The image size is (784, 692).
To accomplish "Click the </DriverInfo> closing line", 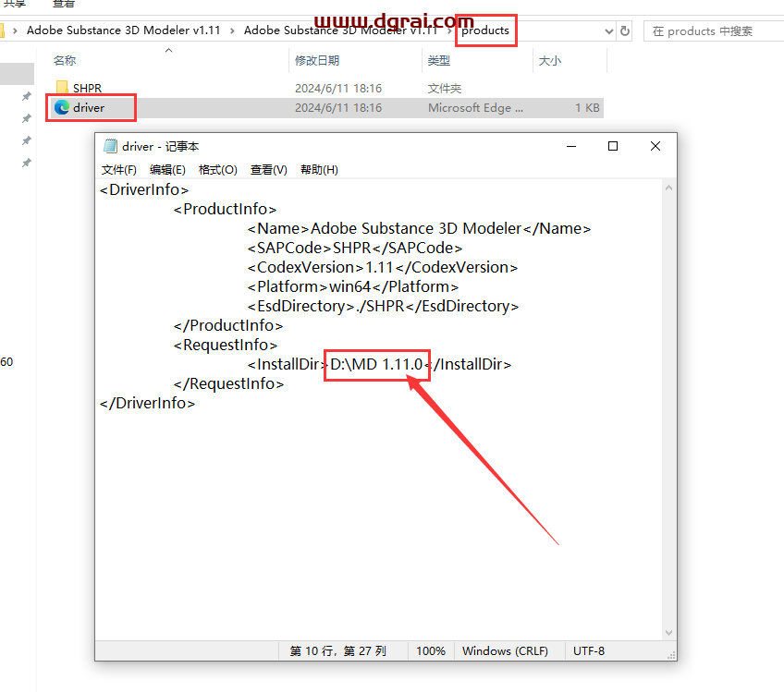I will 148,403.
